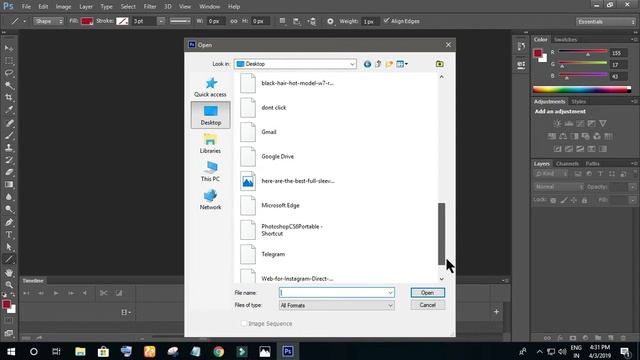Switch to the Channels tab
This screenshot has width=640, height=360.
[x=567, y=164]
